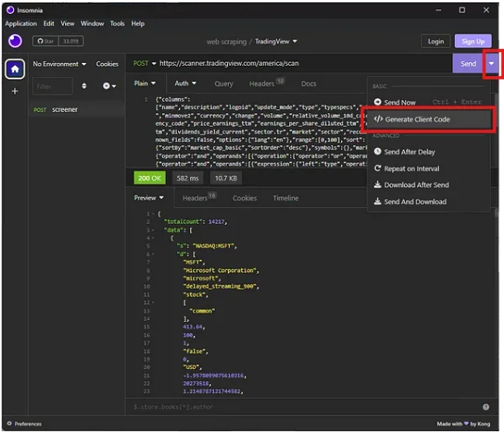The height and width of the screenshot is (432, 504).
Task: Open the Help menu
Action: pos(137,23)
